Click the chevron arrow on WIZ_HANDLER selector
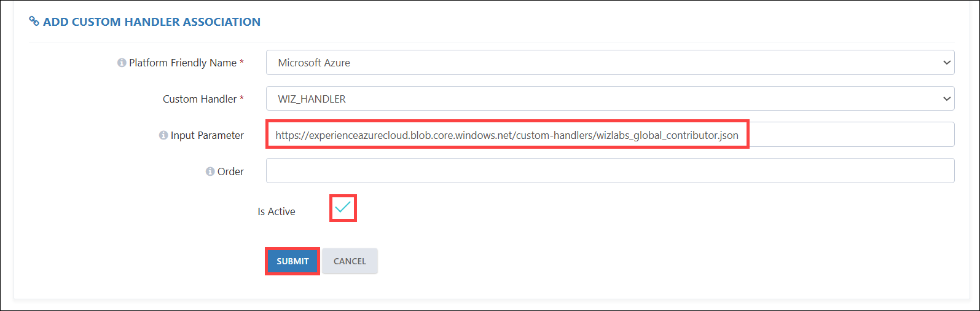The width and height of the screenshot is (980, 311). [946, 99]
